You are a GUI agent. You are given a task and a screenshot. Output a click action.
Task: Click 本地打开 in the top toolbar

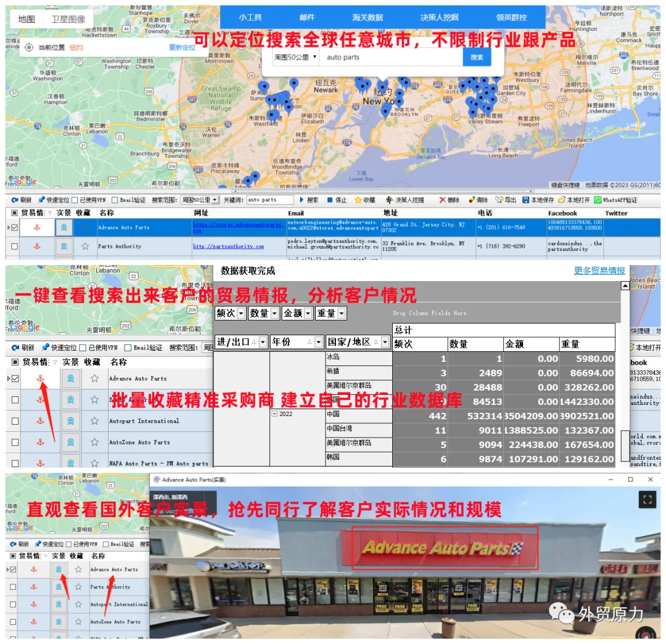click(574, 200)
